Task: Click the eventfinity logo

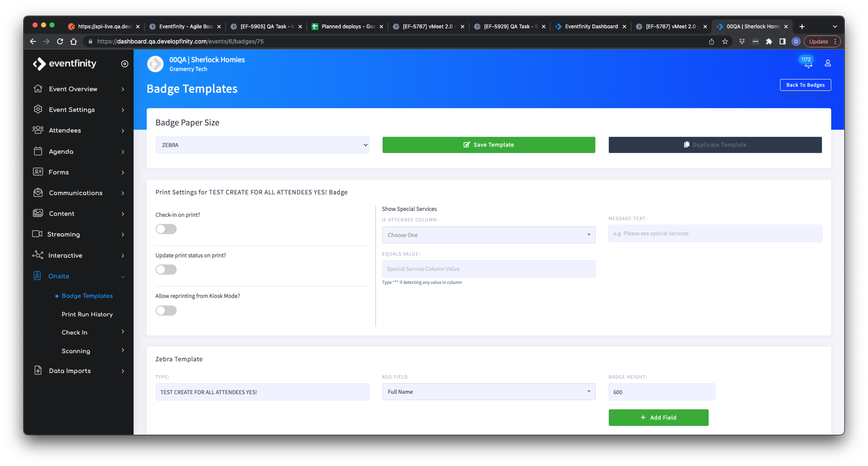Action: point(65,64)
